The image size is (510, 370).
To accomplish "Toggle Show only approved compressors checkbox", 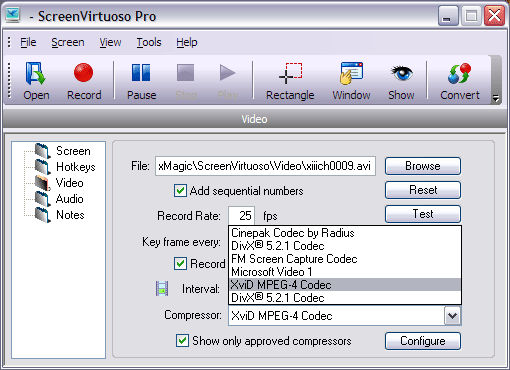I will click(x=182, y=341).
